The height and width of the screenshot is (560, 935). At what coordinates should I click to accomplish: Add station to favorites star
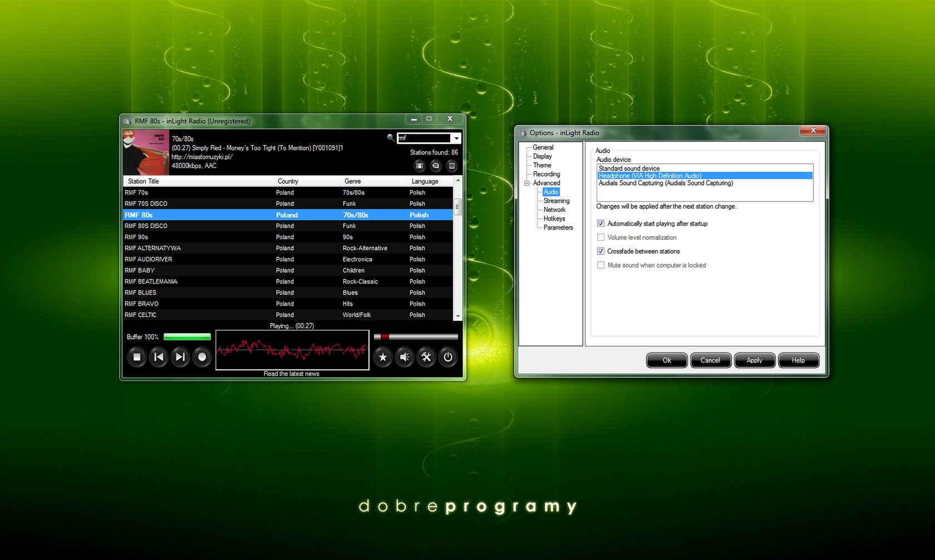[x=383, y=357]
